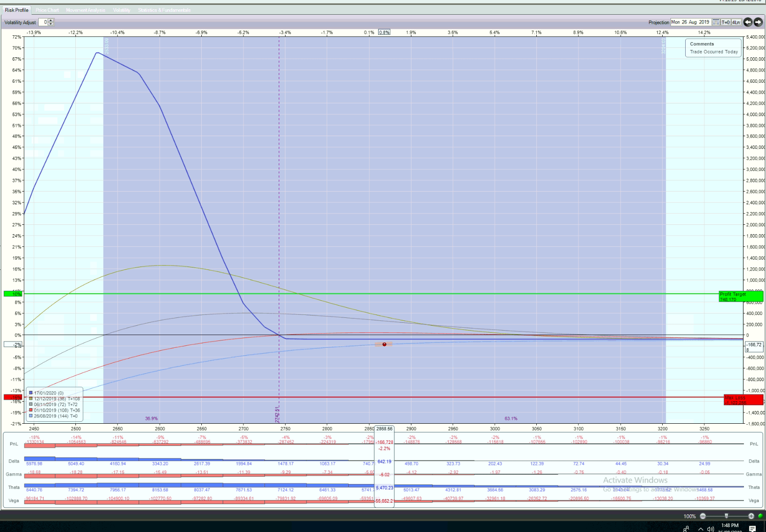Click the 2742.51 breakeven line label

click(x=277, y=414)
